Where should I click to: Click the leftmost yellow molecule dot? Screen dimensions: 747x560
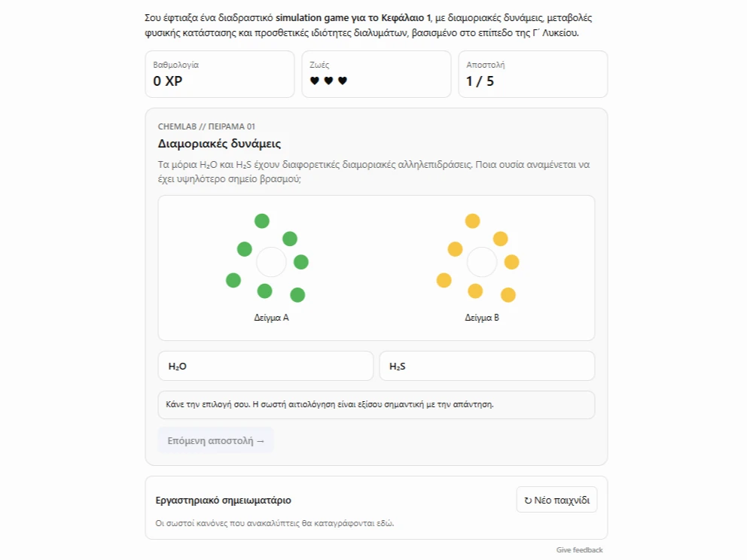click(444, 280)
